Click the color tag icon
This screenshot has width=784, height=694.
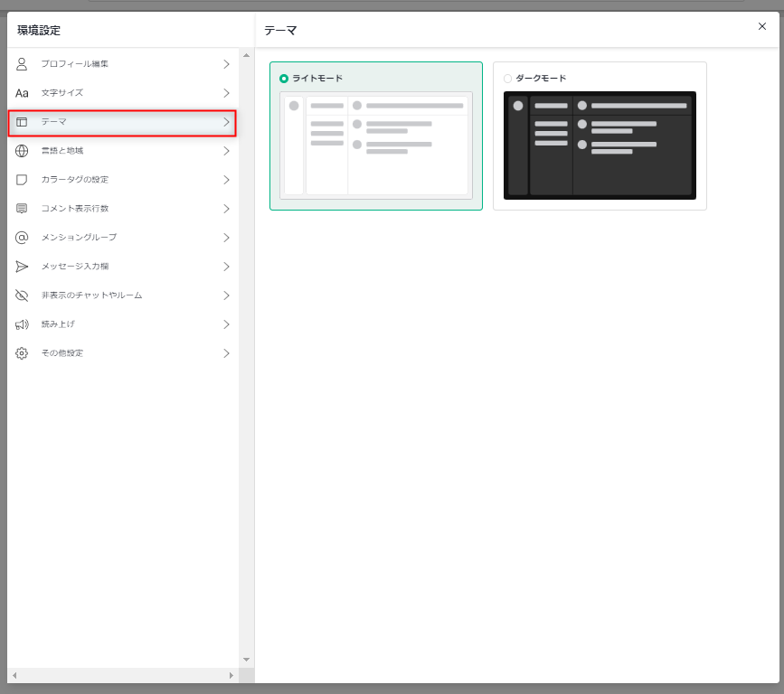22,180
